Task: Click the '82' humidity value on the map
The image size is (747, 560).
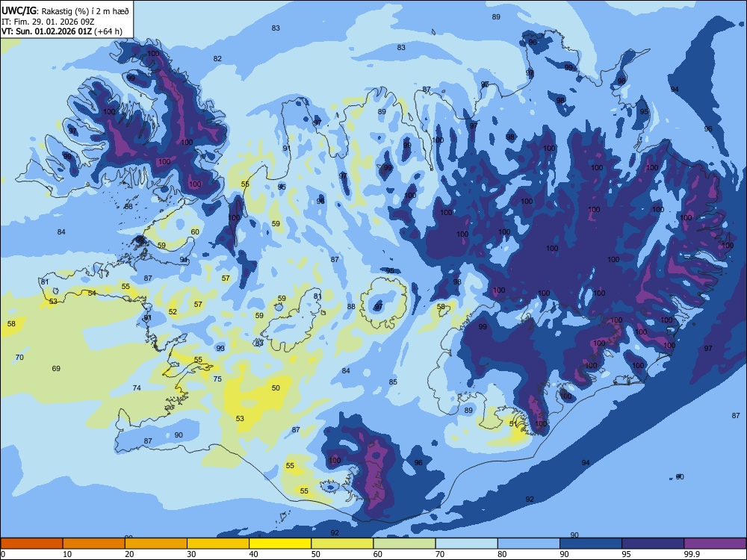Action: point(217,58)
